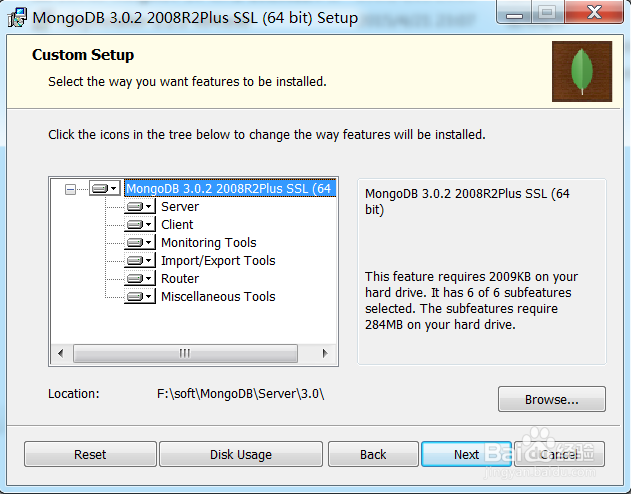Viewport: 631px width, 494px height.
Task: Click the install location path text
Action: pyautogui.click(x=241, y=393)
